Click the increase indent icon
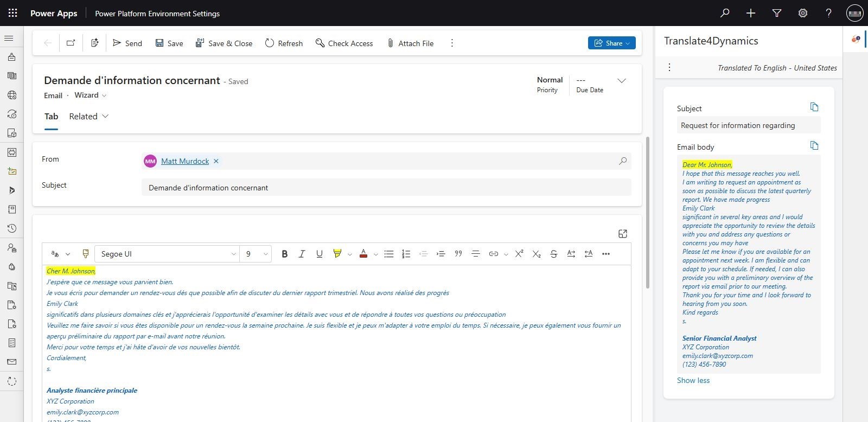The image size is (868, 422). tap(441, 254)
